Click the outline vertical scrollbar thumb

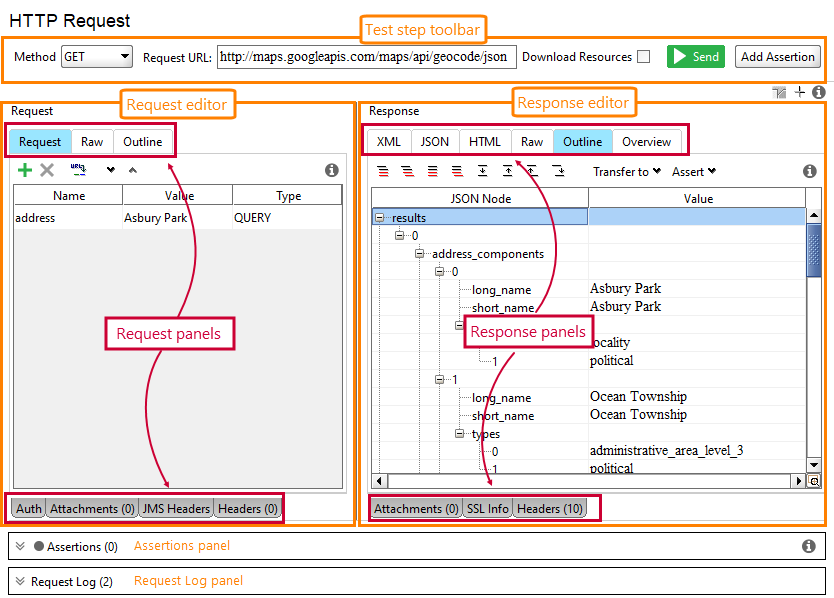pyautogui.click(x=814, y=250)
